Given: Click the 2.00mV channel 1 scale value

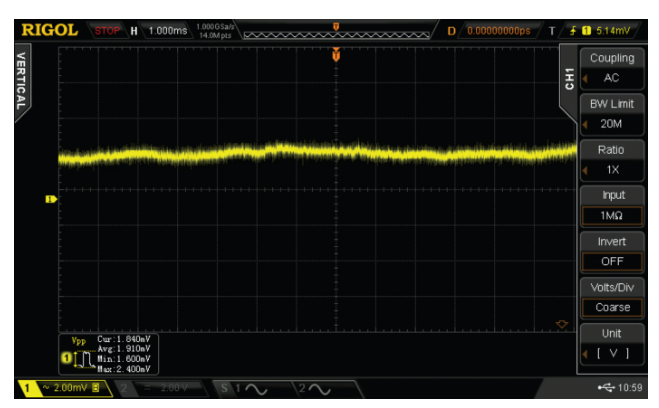Looking at the screenshot, I should pyautogui.click(x=70, y=387).
